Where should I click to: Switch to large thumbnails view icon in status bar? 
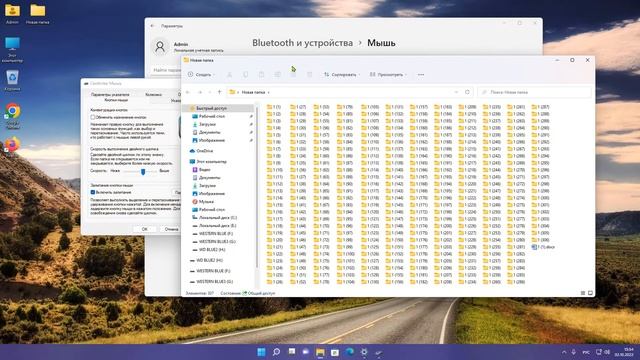[x=590, y=293]
